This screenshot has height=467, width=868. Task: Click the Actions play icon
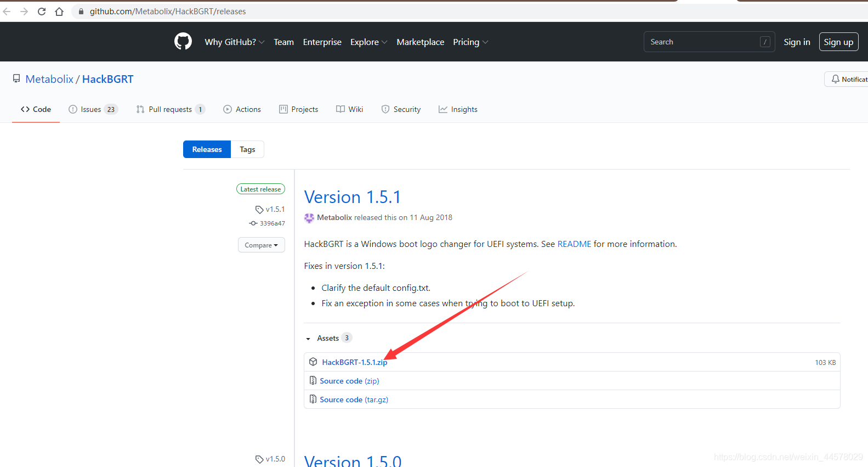[228, 109]
